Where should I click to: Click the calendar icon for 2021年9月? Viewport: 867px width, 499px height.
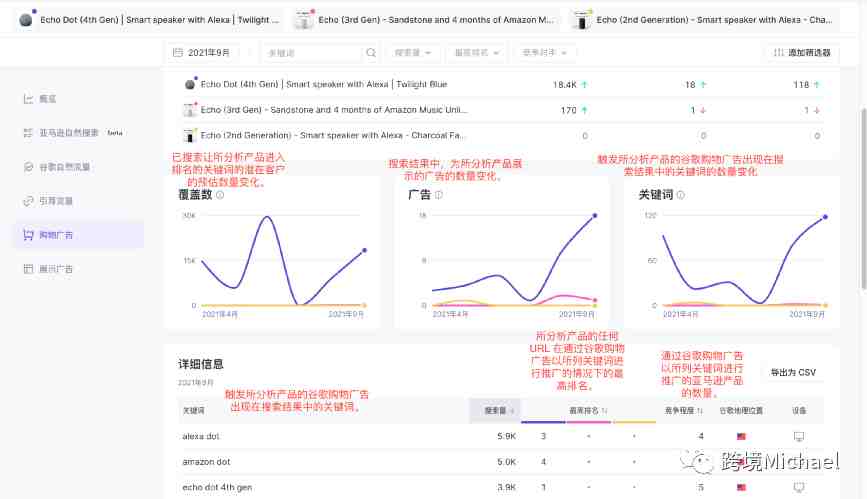click(x=178, y=52)
